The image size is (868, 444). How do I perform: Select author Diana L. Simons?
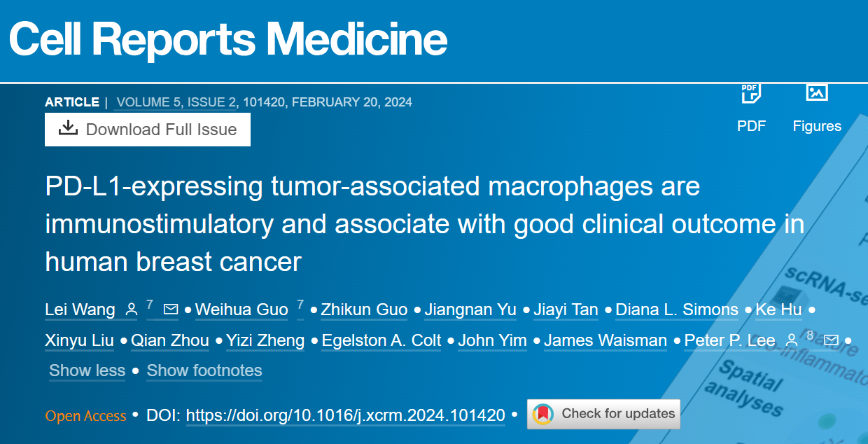[x=677, y=310]
